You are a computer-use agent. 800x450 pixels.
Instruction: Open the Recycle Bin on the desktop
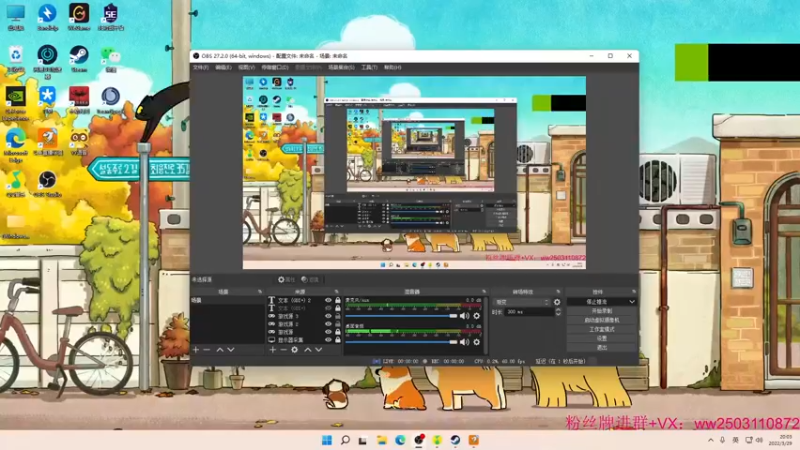tap(16, 58)
